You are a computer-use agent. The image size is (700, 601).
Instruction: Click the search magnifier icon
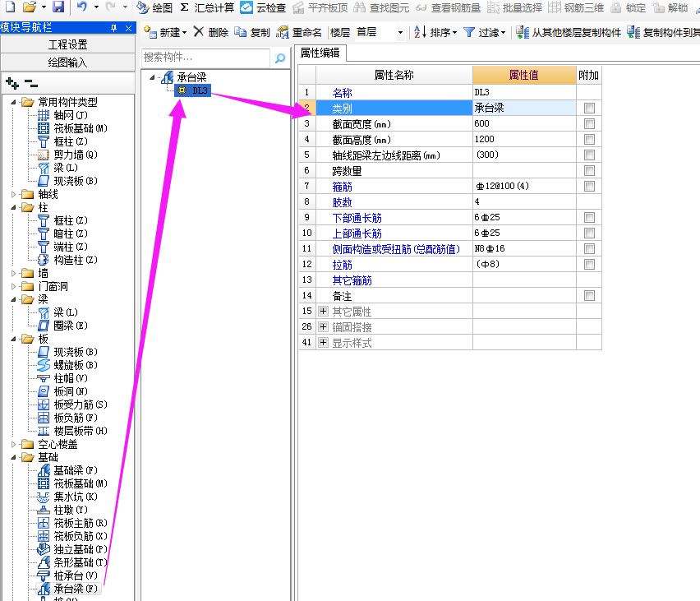pos(280,58)
